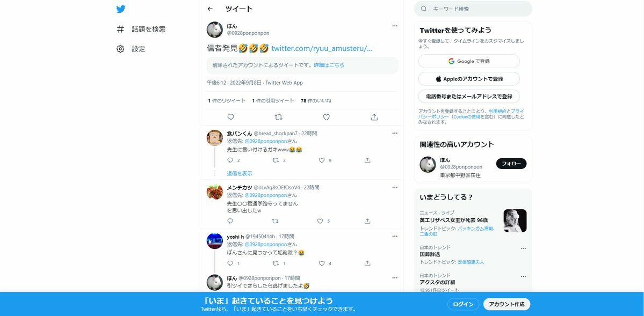Like 食パンくん's reply with 9 likes
The width and height of the screenshot is (644, 316).
(322, 160)
